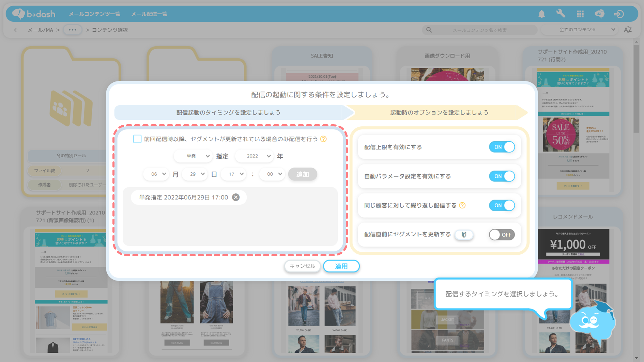Open the 2022 year dropdown
This screenshot has height=362, width=644.
click(254, 156)
